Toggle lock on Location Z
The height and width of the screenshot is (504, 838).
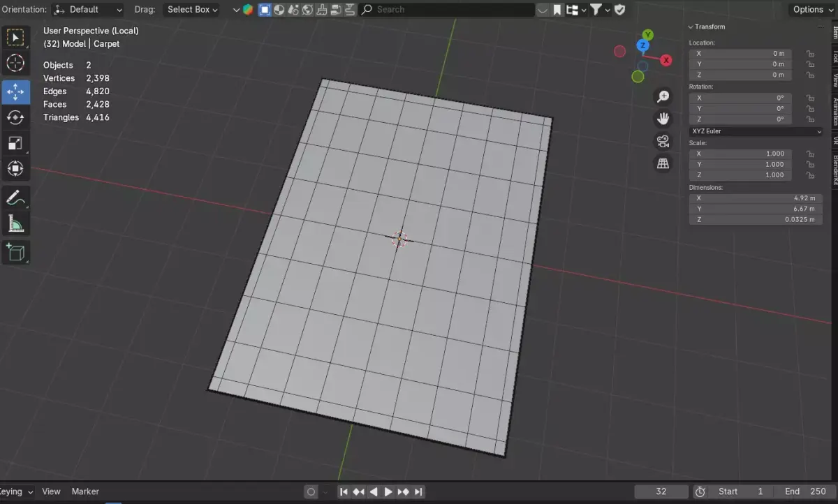810,75
